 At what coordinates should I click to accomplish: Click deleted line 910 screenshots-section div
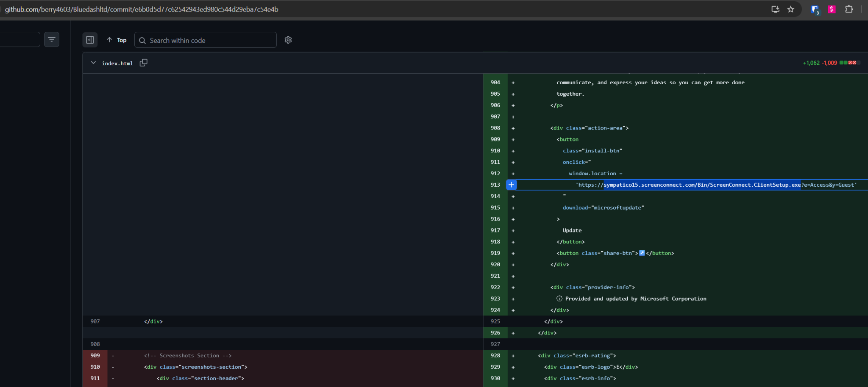[x=195, y=367]
